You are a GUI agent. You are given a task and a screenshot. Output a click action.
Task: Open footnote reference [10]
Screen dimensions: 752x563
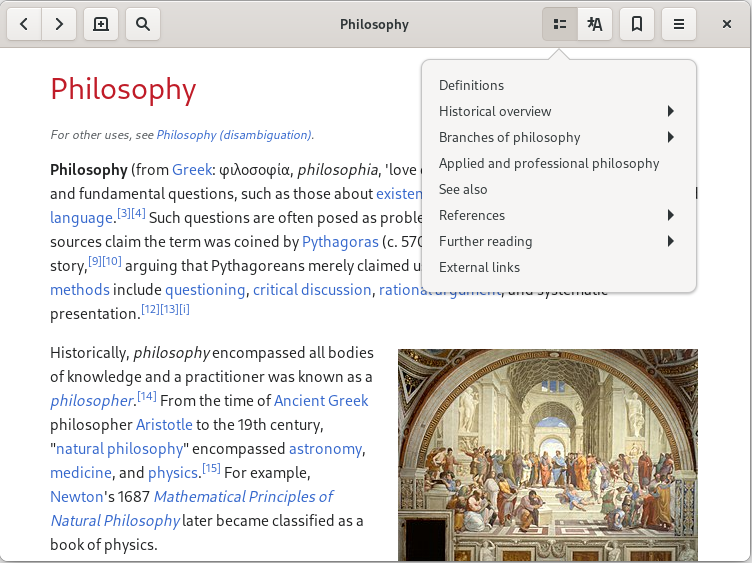pos(112,261)
